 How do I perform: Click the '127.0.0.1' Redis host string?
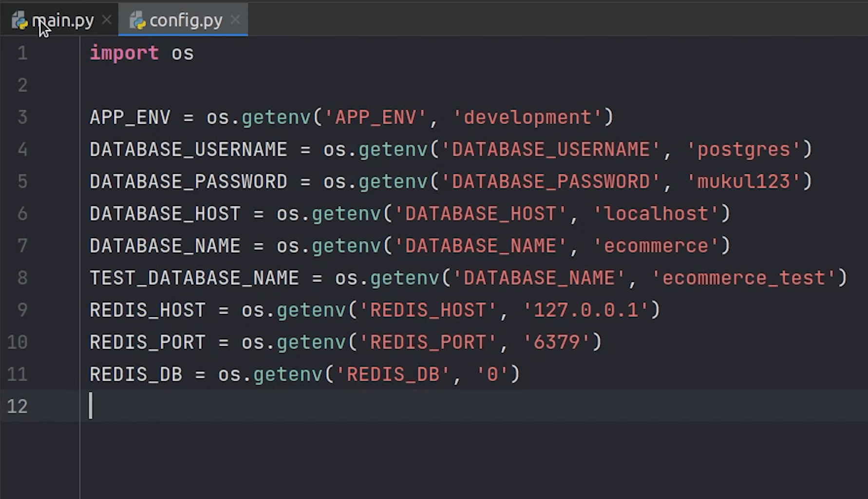586,310
